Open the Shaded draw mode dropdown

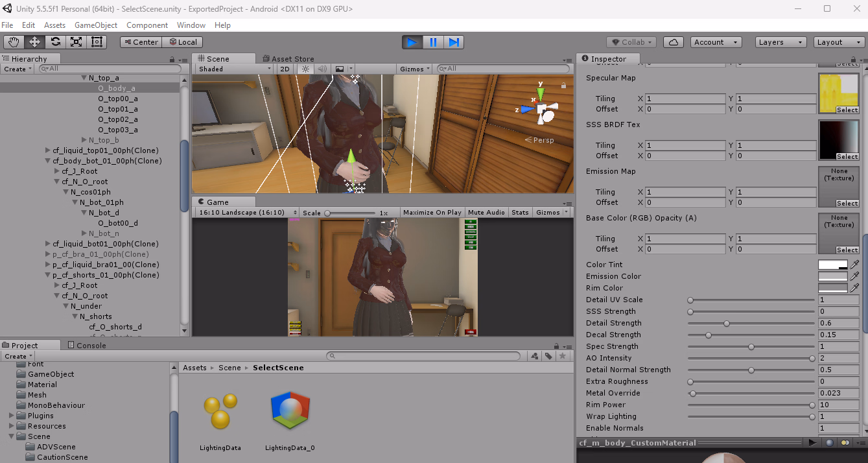click(x=234, y=69)
